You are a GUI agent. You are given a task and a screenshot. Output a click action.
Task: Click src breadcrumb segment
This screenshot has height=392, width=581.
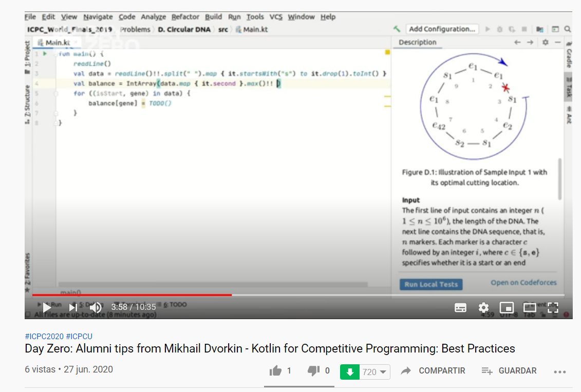pos(223,29)
